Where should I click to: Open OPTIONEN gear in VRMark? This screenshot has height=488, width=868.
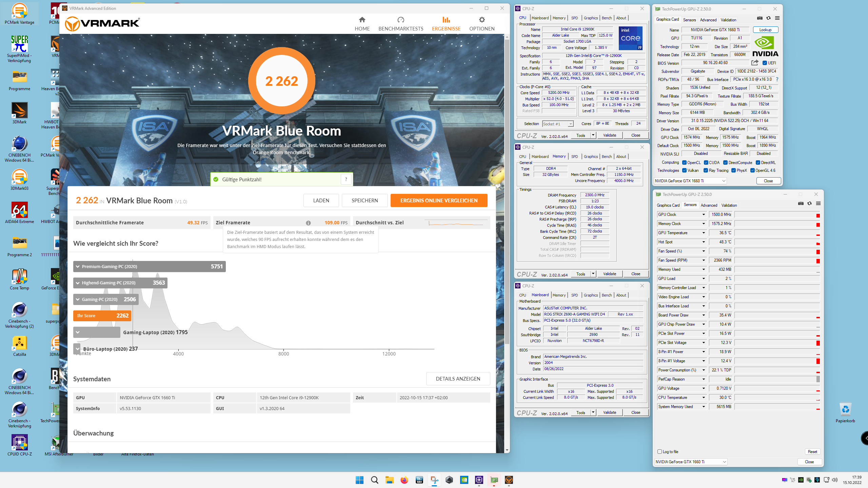pyautogui.click(x=482, y=24)
